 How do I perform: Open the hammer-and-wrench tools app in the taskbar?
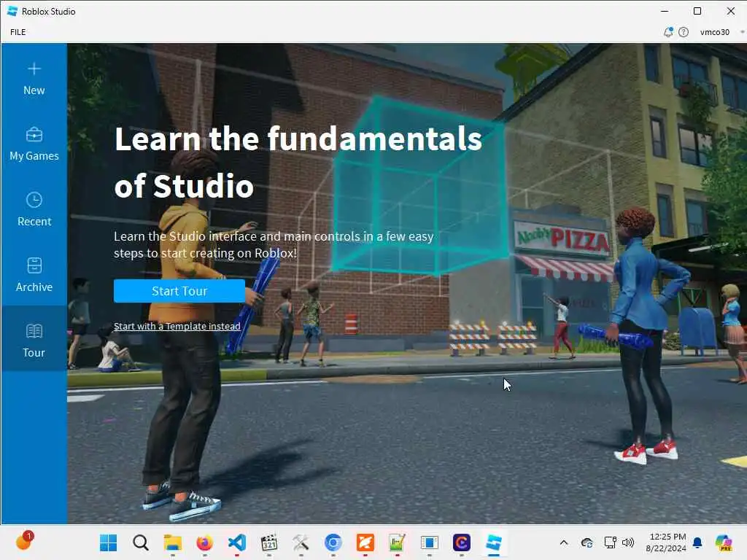[301, 542]
